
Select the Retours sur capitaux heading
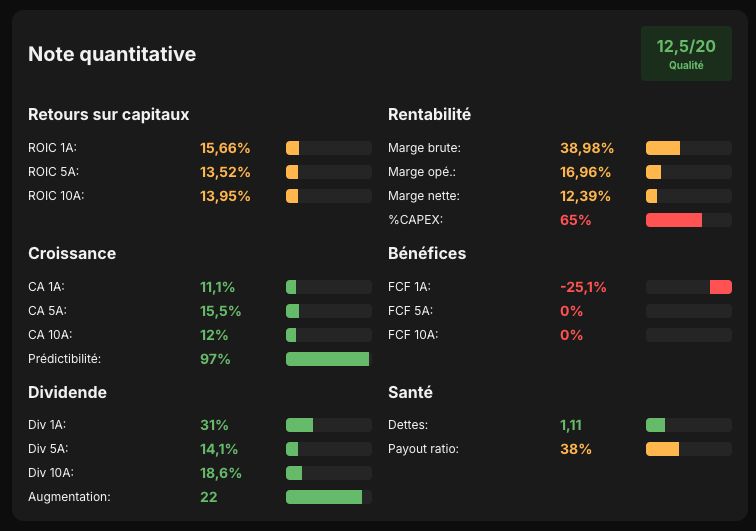tap(108, 114)
